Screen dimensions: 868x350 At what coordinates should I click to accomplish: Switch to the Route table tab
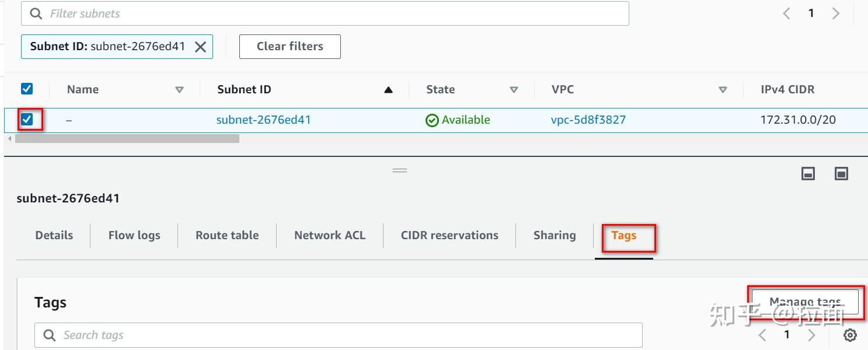(227, 236)
